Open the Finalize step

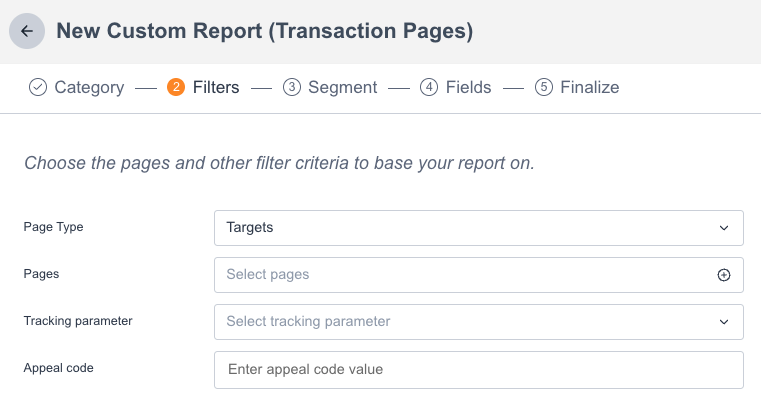point(589,87)
